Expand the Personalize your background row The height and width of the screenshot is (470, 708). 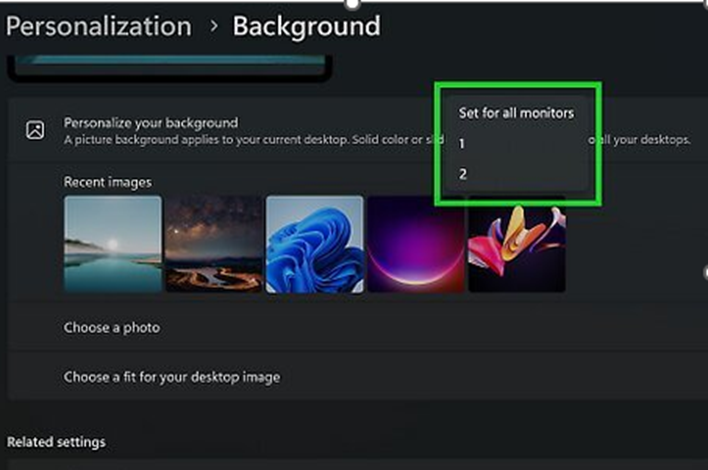[x=358, y=130]
